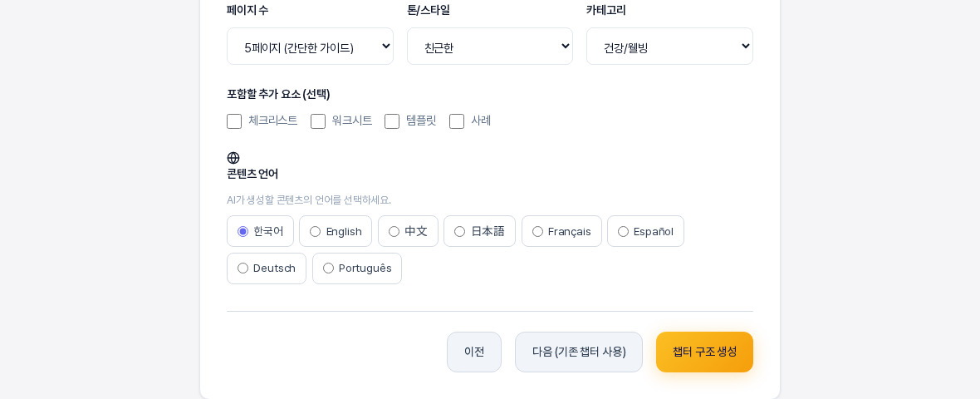
Task: Select English as content language
Action: [335, 231]
